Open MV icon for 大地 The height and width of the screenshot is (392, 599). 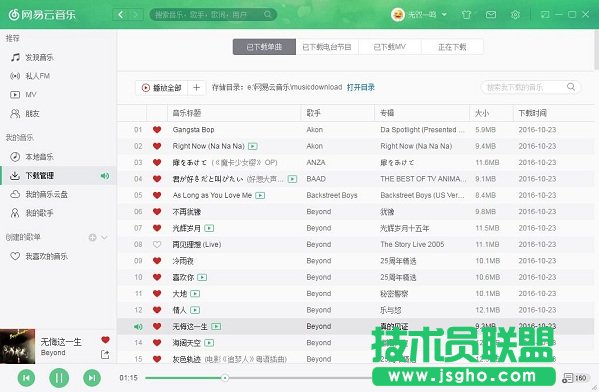coord(195,294)
